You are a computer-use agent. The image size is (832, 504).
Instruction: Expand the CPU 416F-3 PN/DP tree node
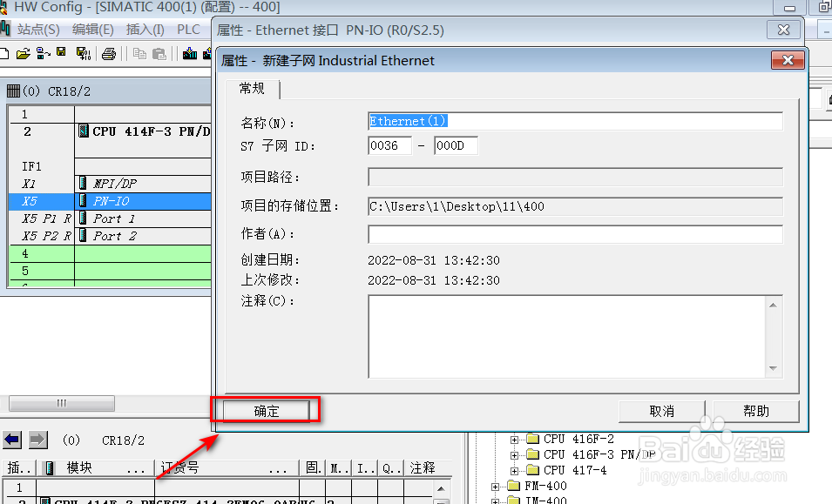pos(514,454)
